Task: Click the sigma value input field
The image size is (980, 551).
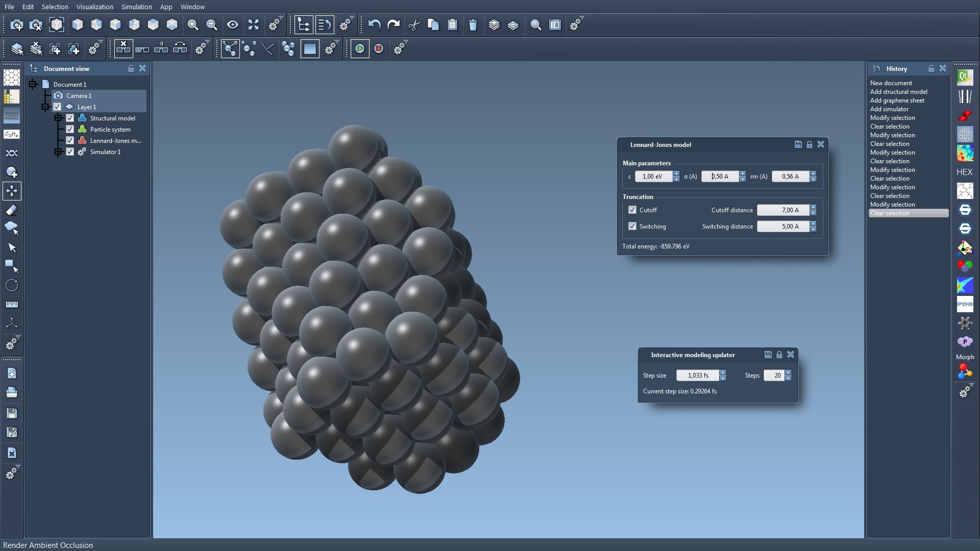Action: [720, 176]
